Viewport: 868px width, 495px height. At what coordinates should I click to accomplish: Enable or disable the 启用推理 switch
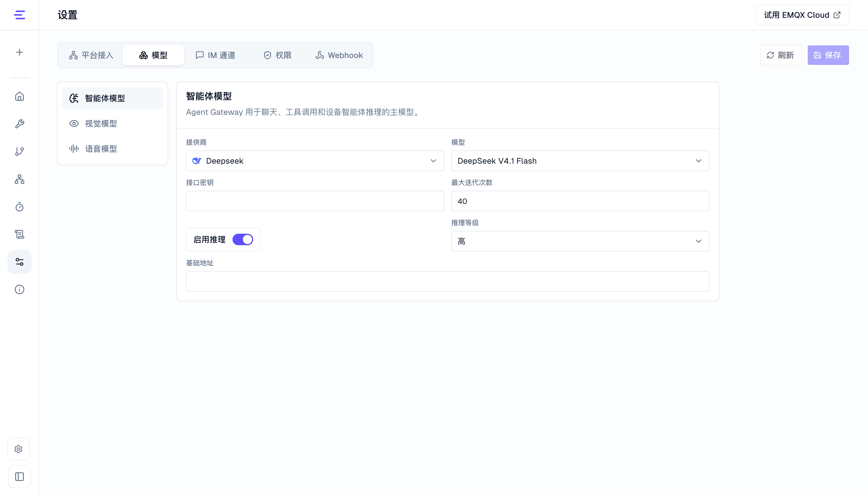[243, 239]
